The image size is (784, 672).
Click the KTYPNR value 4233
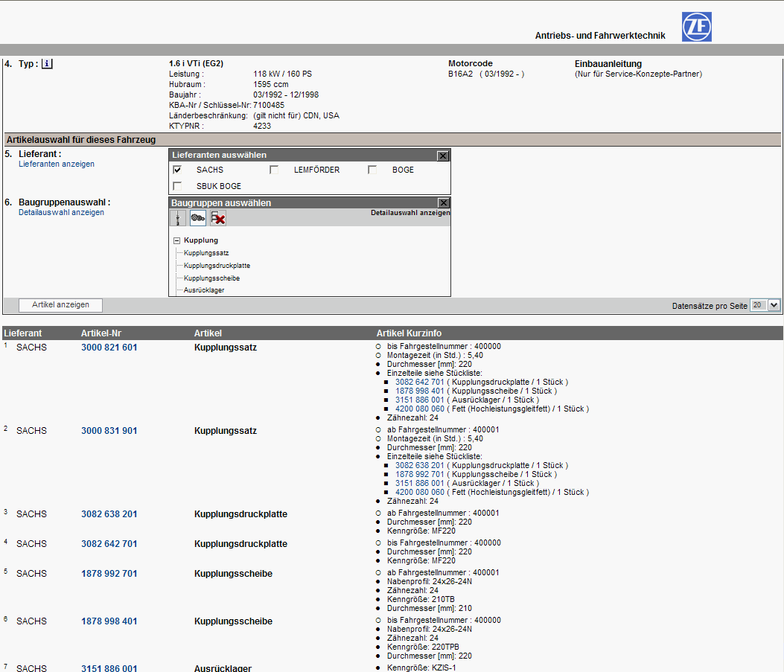click(262, 126)
